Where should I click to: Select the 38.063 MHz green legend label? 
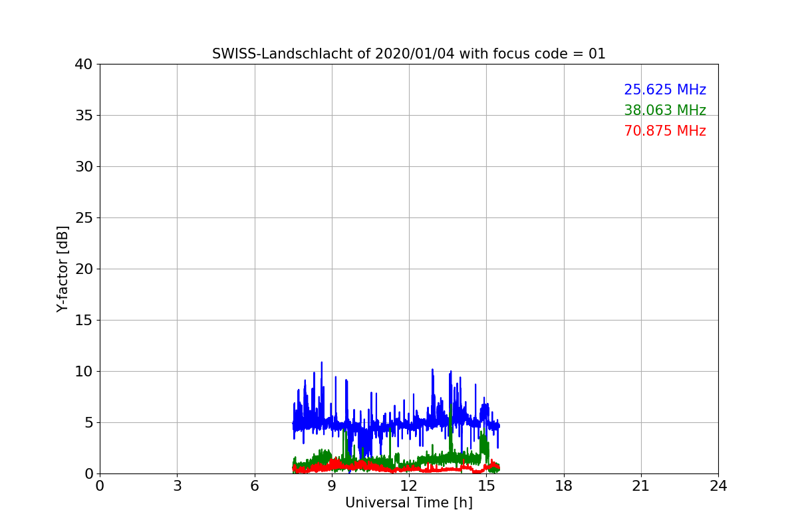click(665, 110)
